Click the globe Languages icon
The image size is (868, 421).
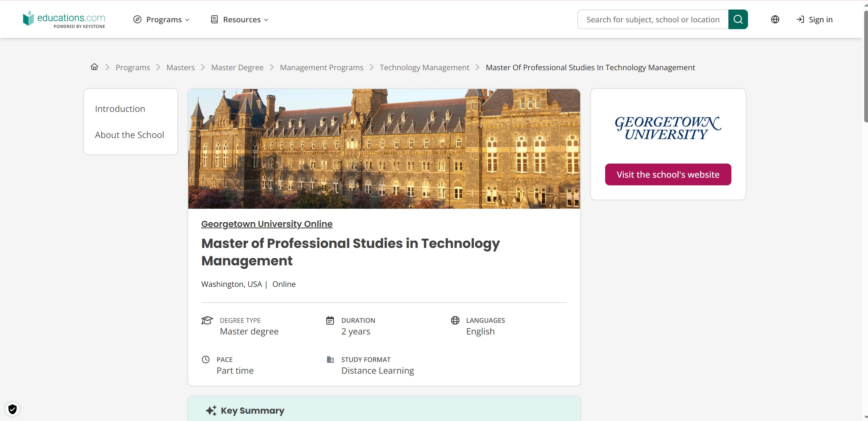pyautogui.click(x=455, y=320)
